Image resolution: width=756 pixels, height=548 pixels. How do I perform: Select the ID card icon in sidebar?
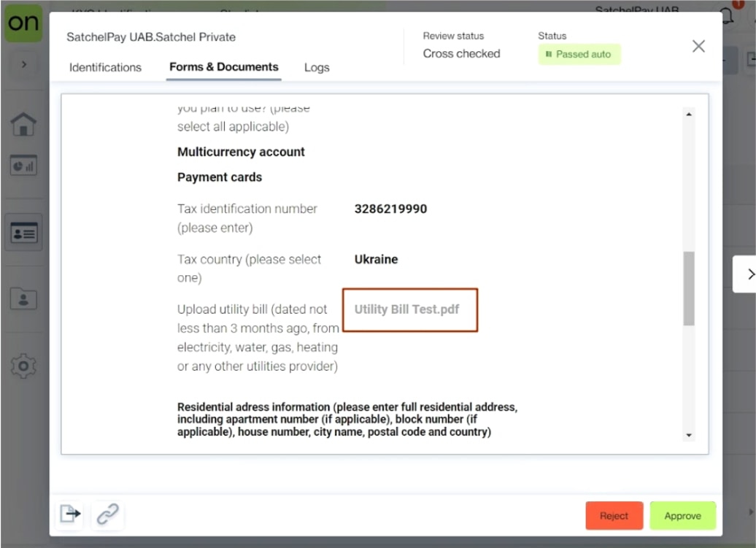click(23, 233)
